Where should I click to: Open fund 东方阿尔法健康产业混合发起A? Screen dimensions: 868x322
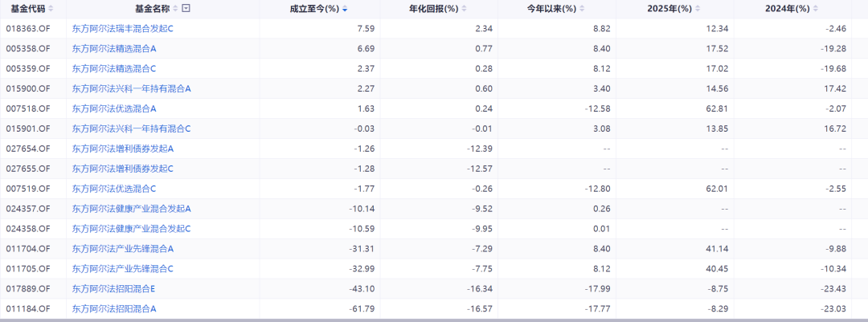pyautogui.click(x=131, y=209)
